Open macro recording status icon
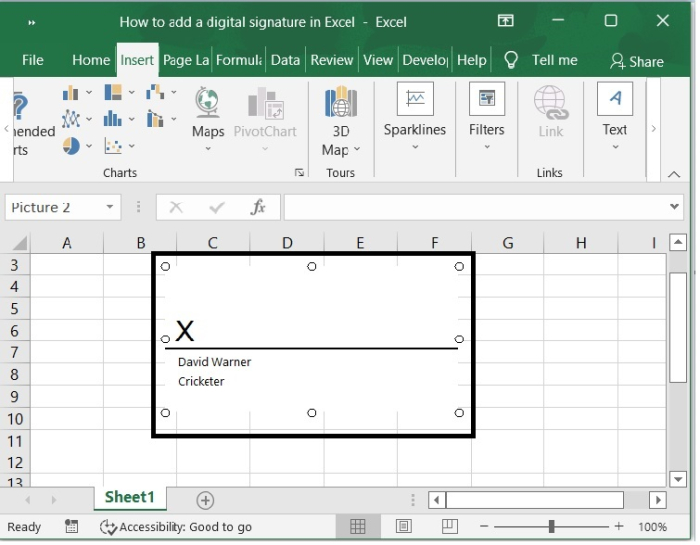 click(71, 527)
